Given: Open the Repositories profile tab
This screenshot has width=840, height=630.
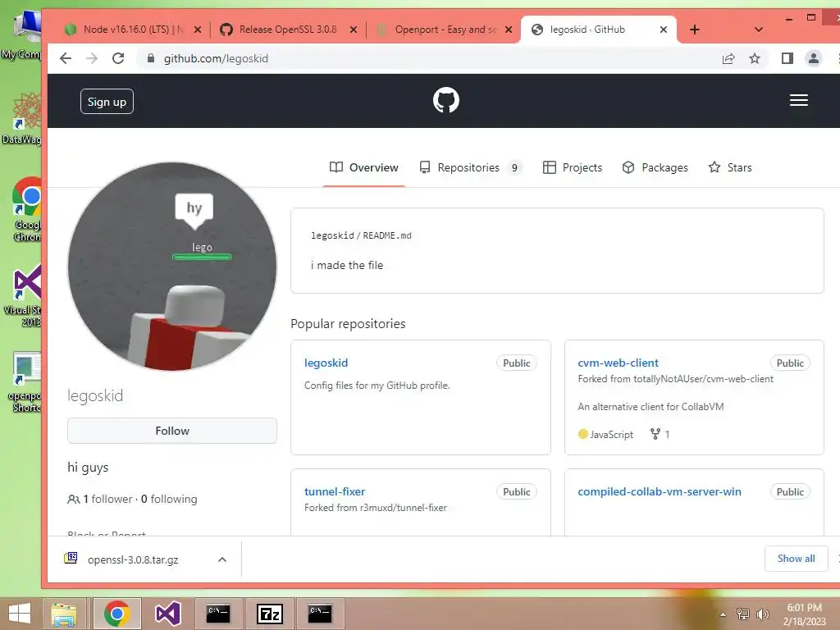Looking at the screenshot, I should [x=470, y=167].
